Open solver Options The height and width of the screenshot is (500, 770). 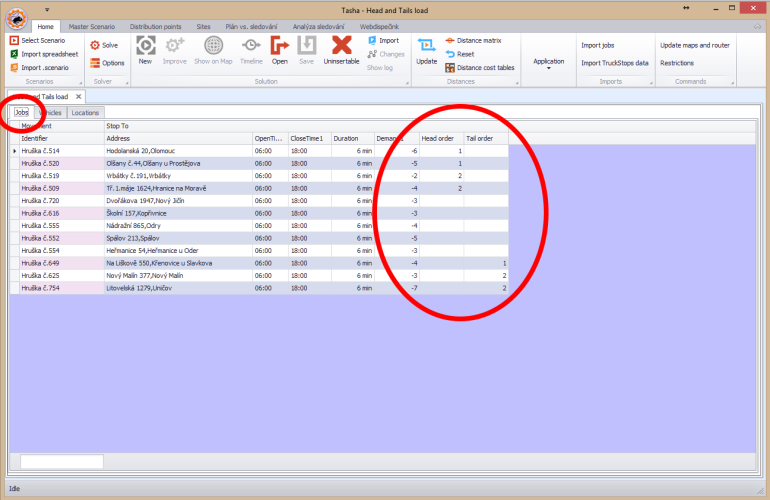tap(107, 63)
